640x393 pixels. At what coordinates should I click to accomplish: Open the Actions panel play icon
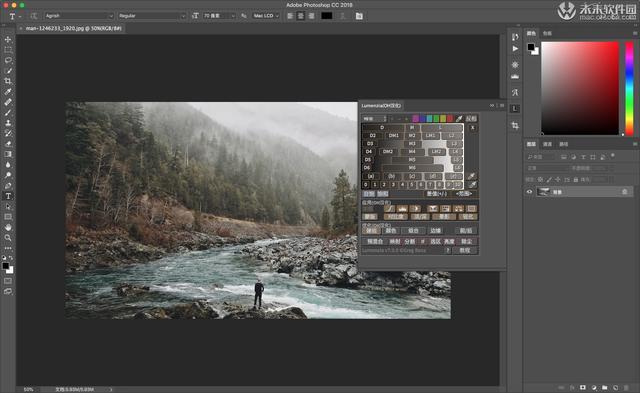(515, 49)
